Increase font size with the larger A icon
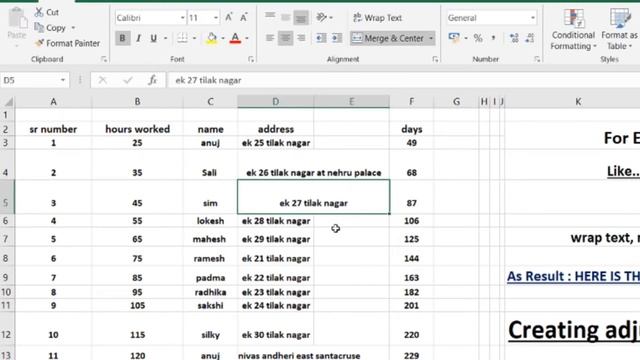The image size is (640, 360). click(229, 18)
